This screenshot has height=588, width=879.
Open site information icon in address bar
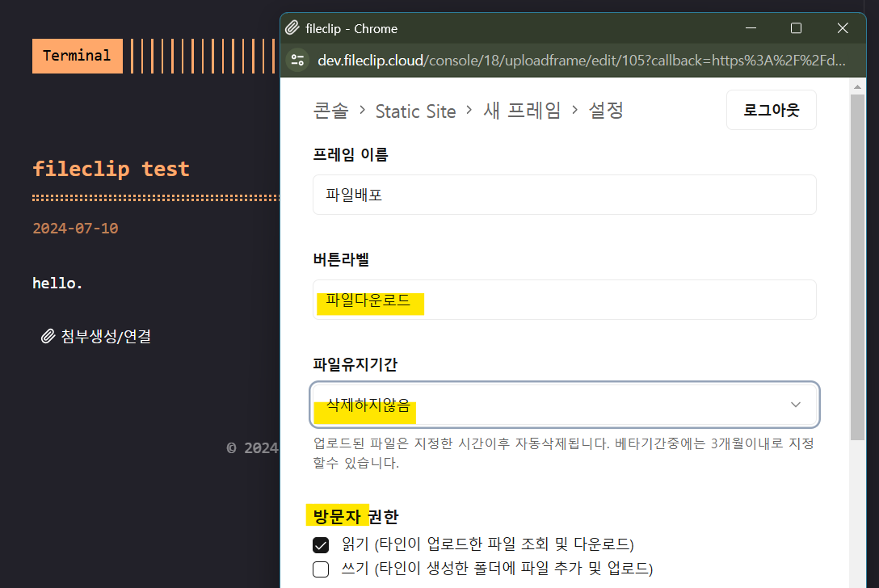coord(297,61)
